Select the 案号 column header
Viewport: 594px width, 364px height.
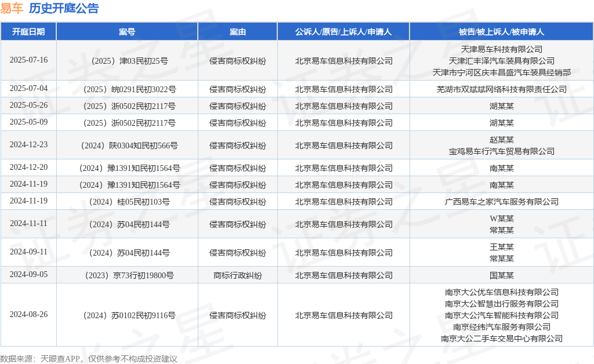coord(127,32)
